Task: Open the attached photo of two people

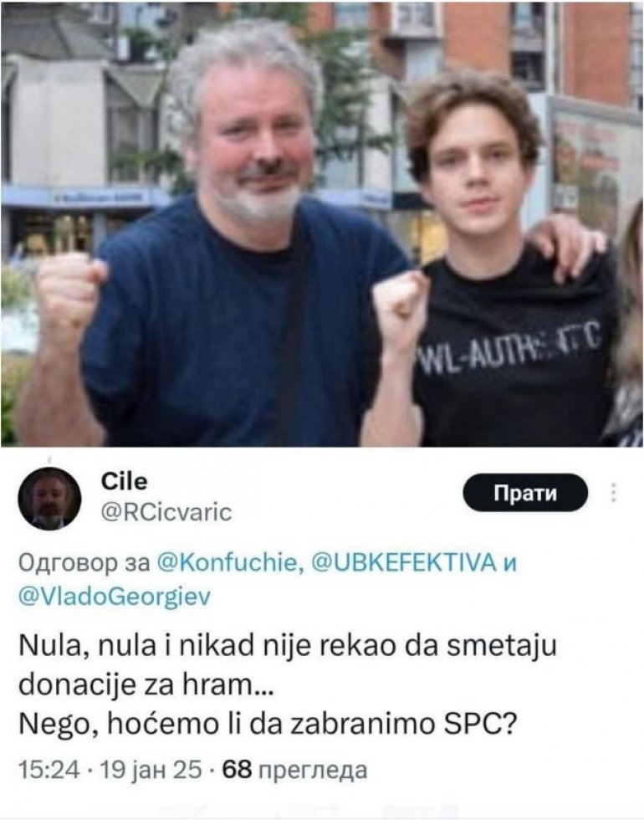Action: point(322,224)
